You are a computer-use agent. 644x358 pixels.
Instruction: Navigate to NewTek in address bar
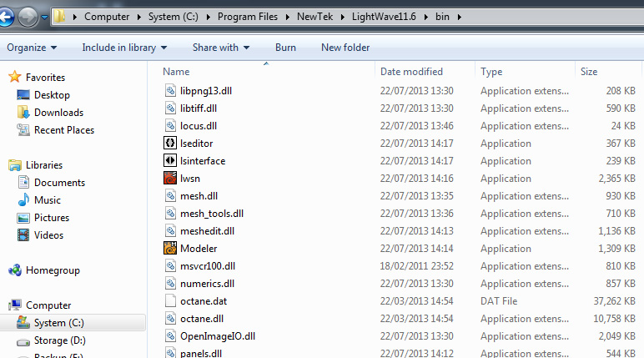tap(315, 17)
